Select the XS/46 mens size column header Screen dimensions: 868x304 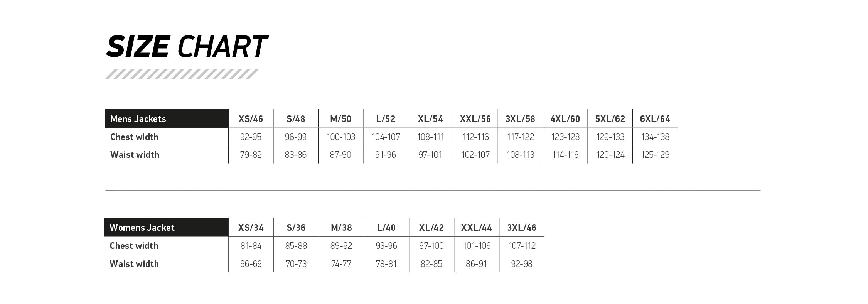[x=251, y=119]
